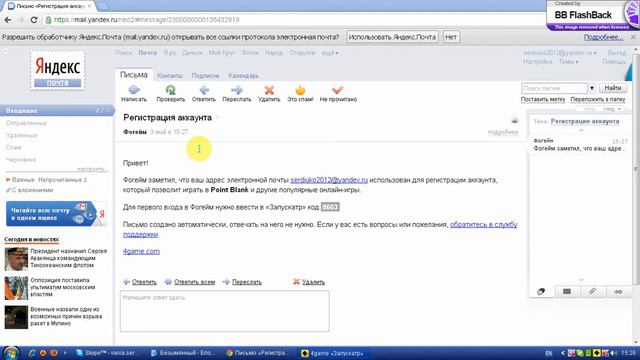Click the Непрочитанные 2 filter

coord(62,180)
